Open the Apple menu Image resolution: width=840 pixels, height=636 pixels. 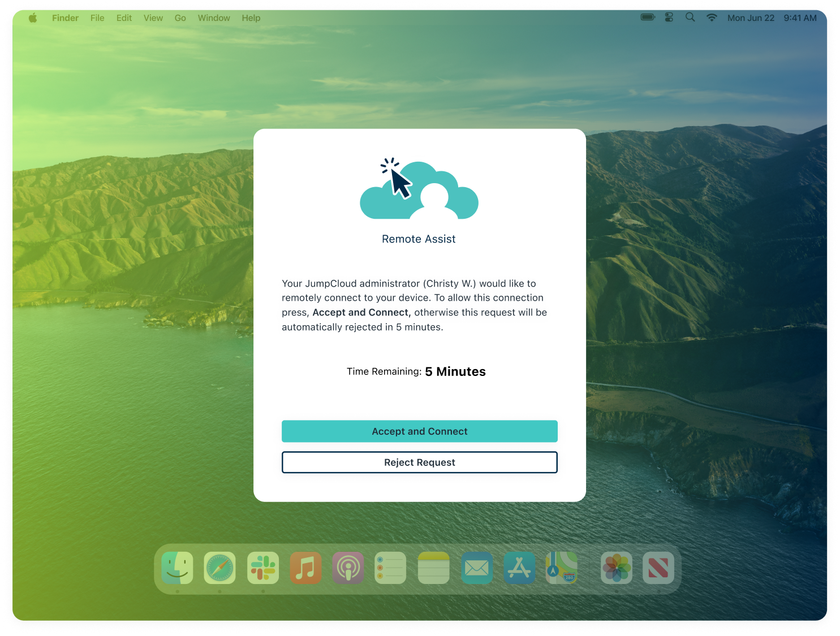33,18
